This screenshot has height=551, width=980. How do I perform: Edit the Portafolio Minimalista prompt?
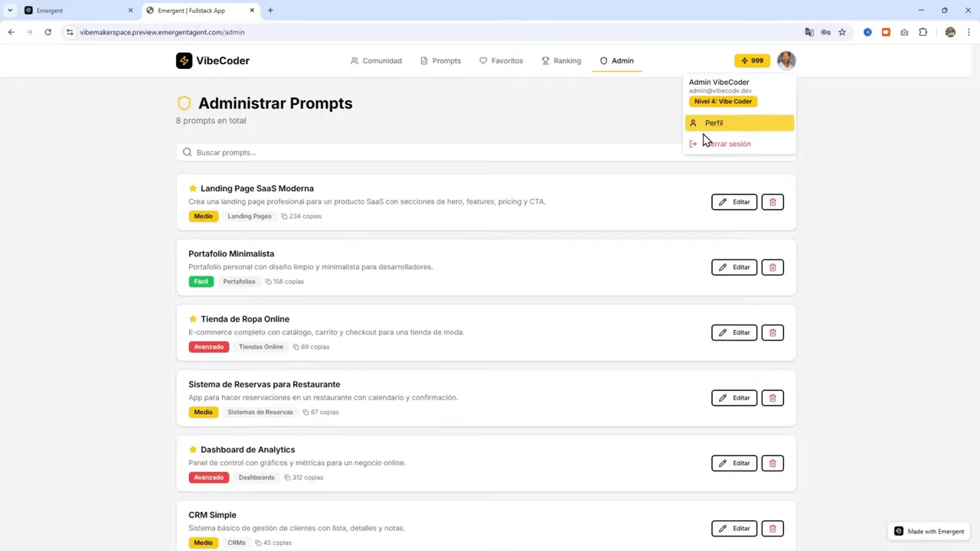[734, 267]
